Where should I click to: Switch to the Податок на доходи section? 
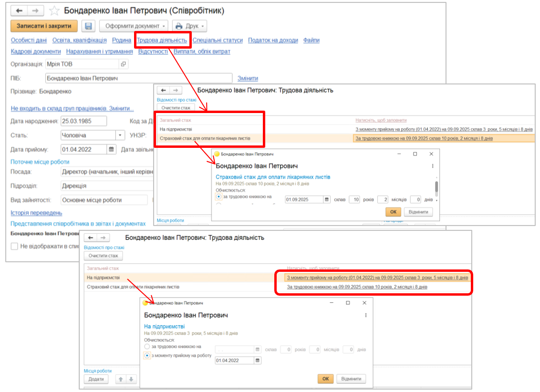(273, 40)
